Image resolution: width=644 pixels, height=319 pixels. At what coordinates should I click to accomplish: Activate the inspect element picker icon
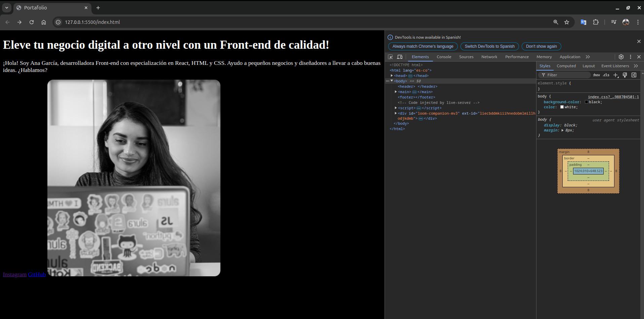390,57
